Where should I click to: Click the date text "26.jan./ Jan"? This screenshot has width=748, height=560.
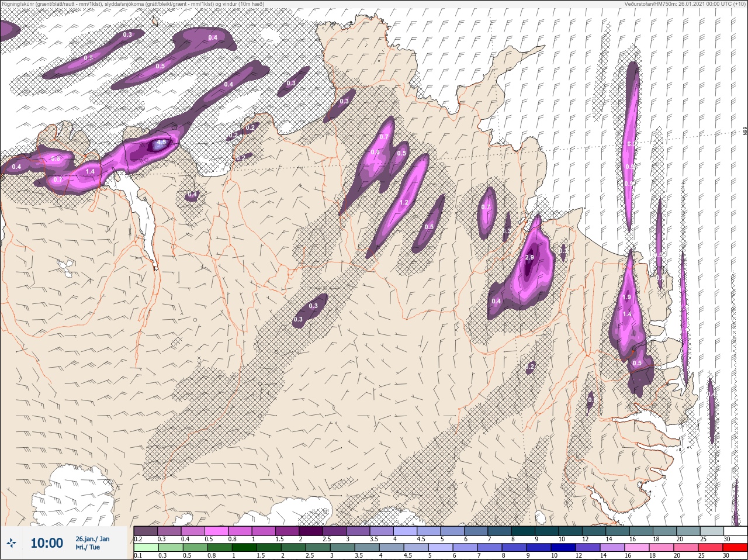coord(92,539)
